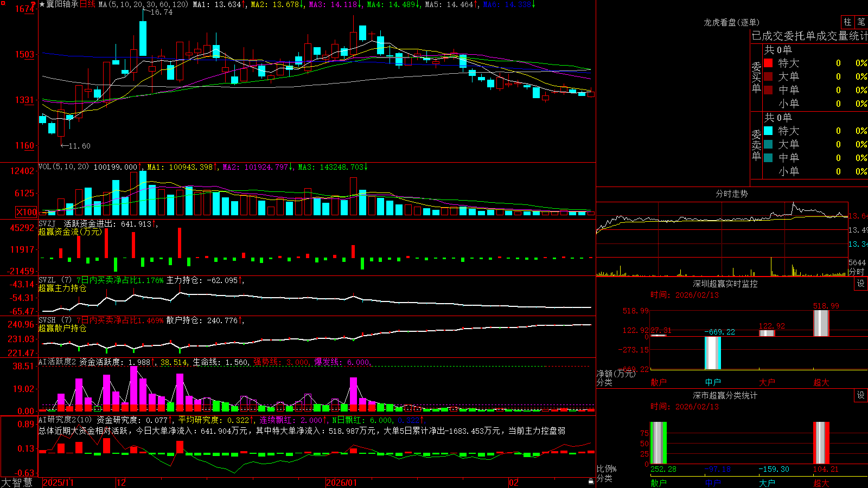The height and width of the screenshot is (488, 868).
Task: Click the 已成交委托单成交量统计 header
Action: click(809, 36)
